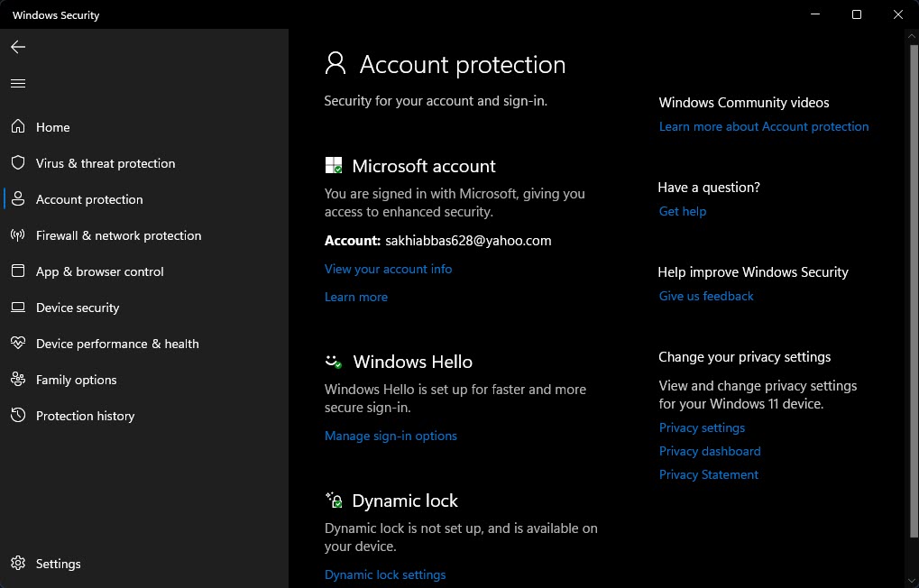The height and width of the screenshot is (588, 919).
Task: Click the scrollbar up arrow
Action: 912,36
